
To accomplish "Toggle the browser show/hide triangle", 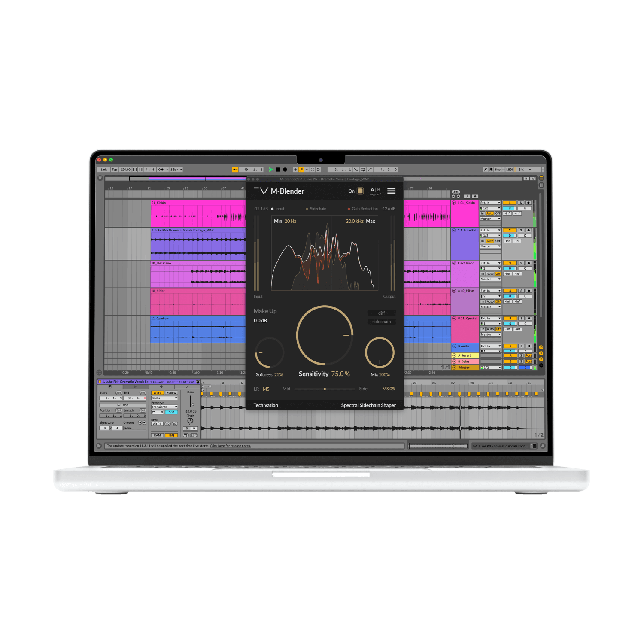I will (x=100, y=178).
